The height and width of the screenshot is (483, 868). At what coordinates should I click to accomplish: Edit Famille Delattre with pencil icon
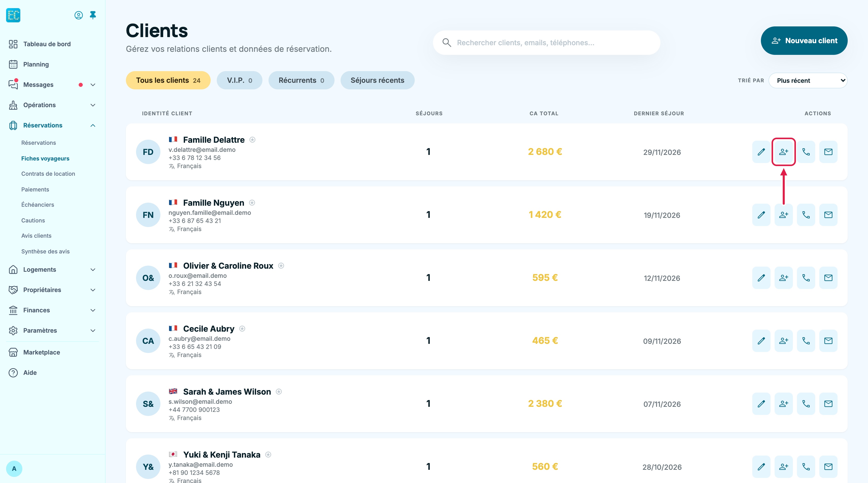(x=761, y=152)
